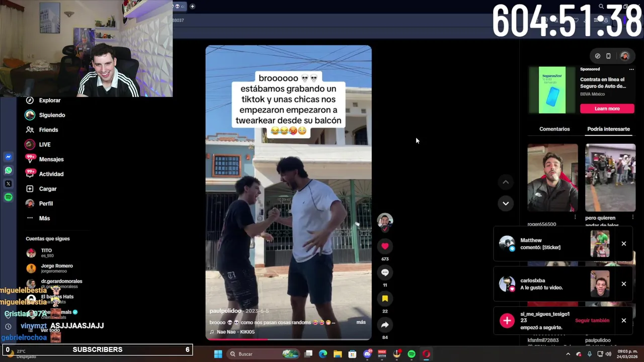Open Messenger icon in browser sidebar
Screen dimensions: 644x362
pyautogui.click(x=8, y=157)
